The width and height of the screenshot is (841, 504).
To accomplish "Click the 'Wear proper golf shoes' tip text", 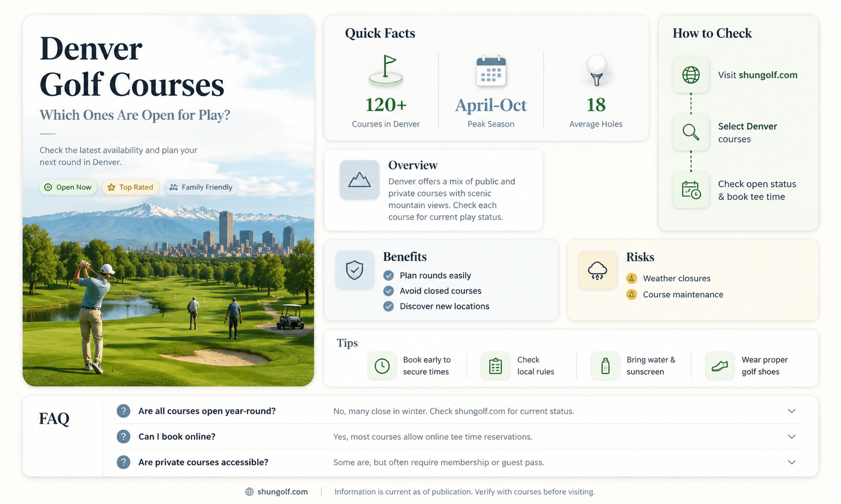I will pyautogui.click(x=764, y=365).
